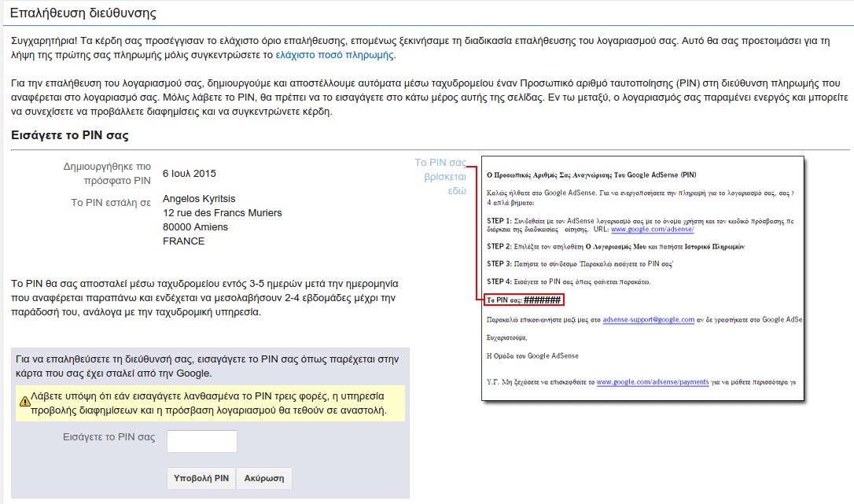Click the address line '12 rue des Francs Muriers'
This screenshot has height=504, width=854.
223,213
